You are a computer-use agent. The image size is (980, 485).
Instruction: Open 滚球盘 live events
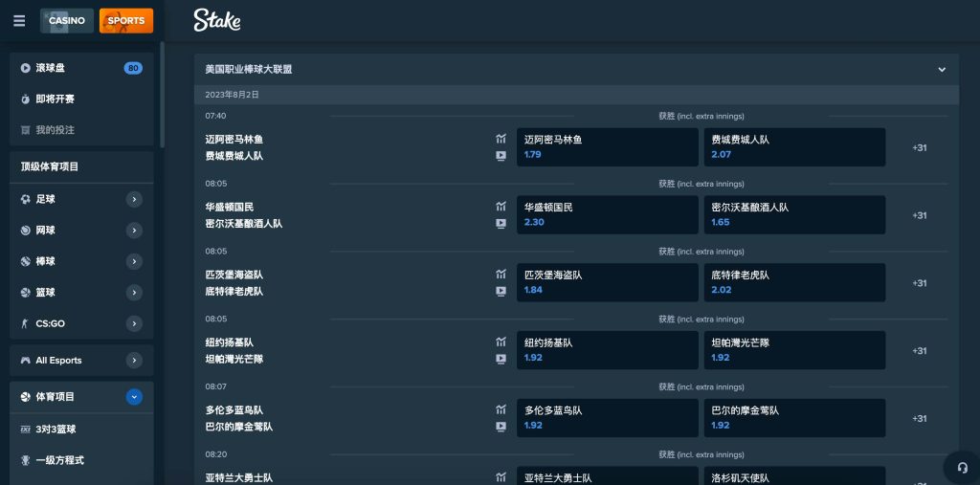pos(81,68)
